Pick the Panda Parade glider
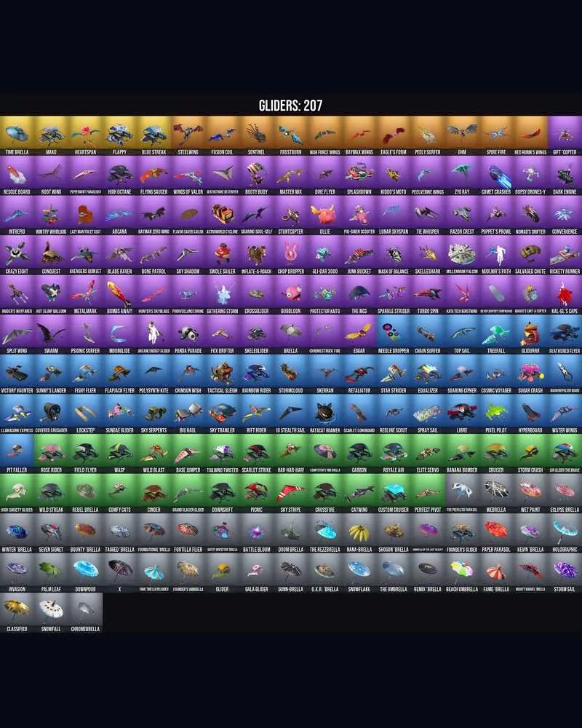The image size is (582, 728). click(x=188, y=334)
